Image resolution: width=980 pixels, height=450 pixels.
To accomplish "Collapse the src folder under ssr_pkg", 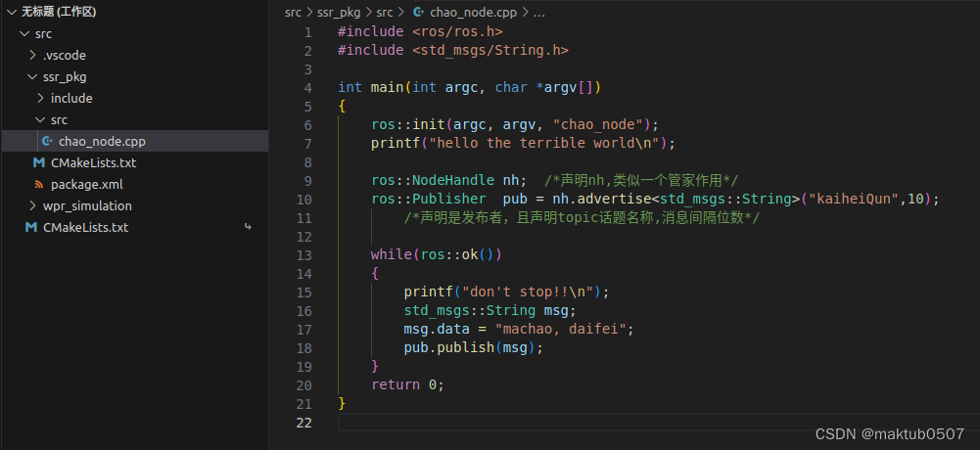I will click(x=40, y=119).
